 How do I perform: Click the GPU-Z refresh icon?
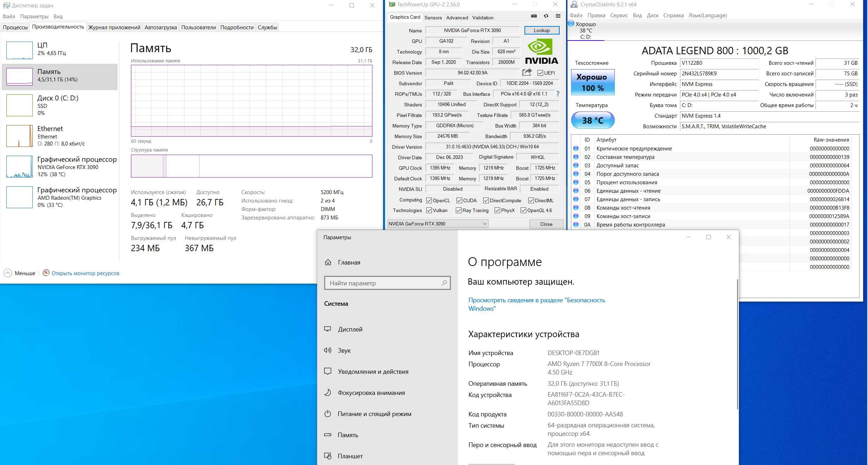click(546, 16)
